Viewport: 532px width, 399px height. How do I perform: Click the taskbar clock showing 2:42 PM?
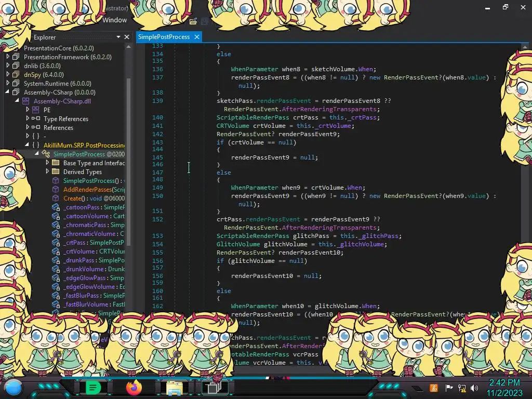coord(504,388)
